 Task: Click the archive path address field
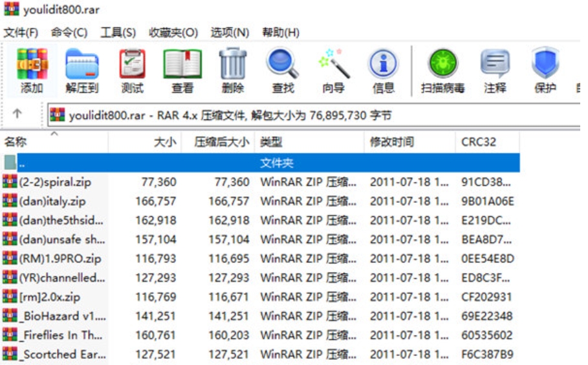click(315, 115)
